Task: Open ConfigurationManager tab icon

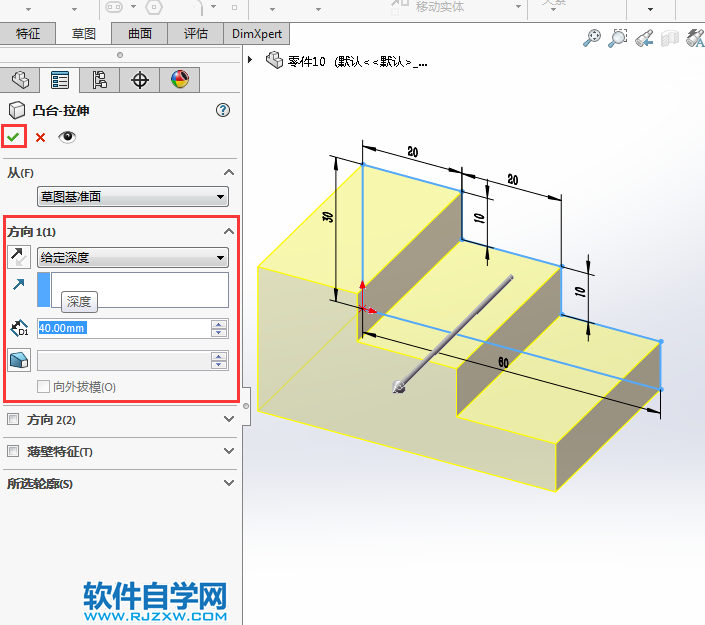Action: (x=99, y=80)
